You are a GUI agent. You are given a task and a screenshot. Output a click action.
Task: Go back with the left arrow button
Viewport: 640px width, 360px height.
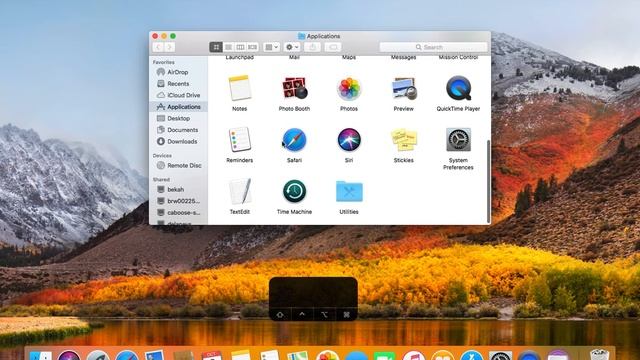click(158, 47)
